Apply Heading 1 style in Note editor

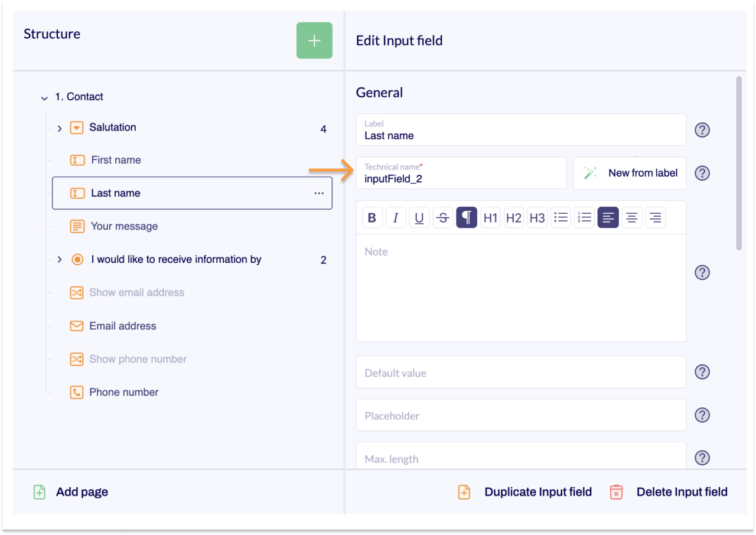[490, 217]
